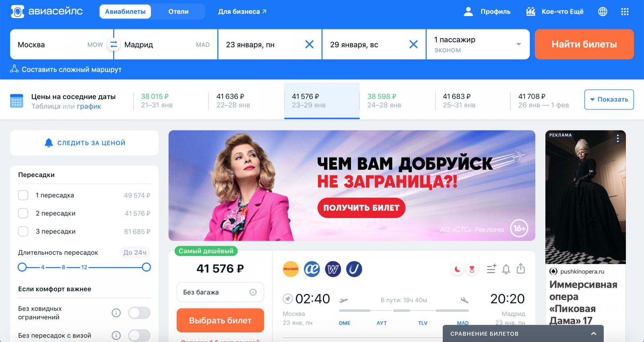Open the Таблица price view link
This screenshot has width=644, height=342.
coord(46,106)
